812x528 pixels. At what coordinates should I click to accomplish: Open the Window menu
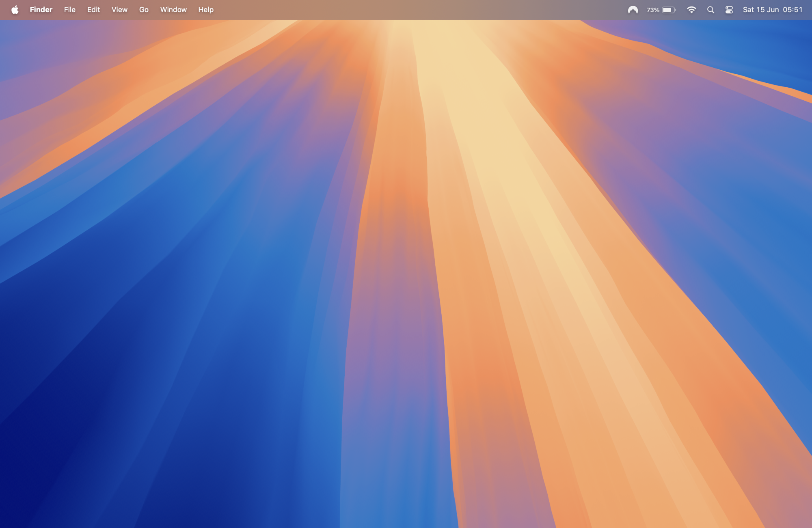coord(173,10)
